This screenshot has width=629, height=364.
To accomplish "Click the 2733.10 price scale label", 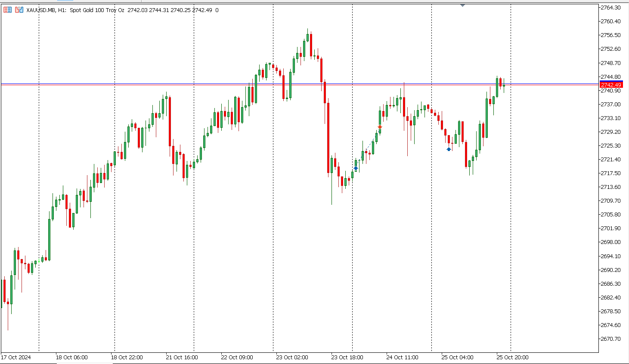I will [610, 118].
